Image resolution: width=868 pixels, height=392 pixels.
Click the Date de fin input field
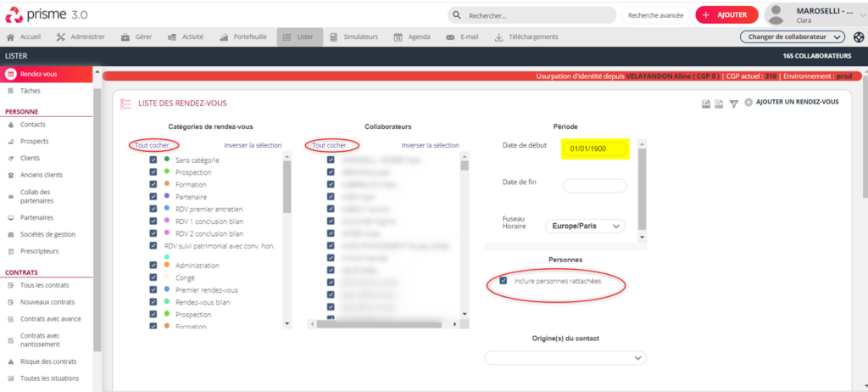pos(594,186)
